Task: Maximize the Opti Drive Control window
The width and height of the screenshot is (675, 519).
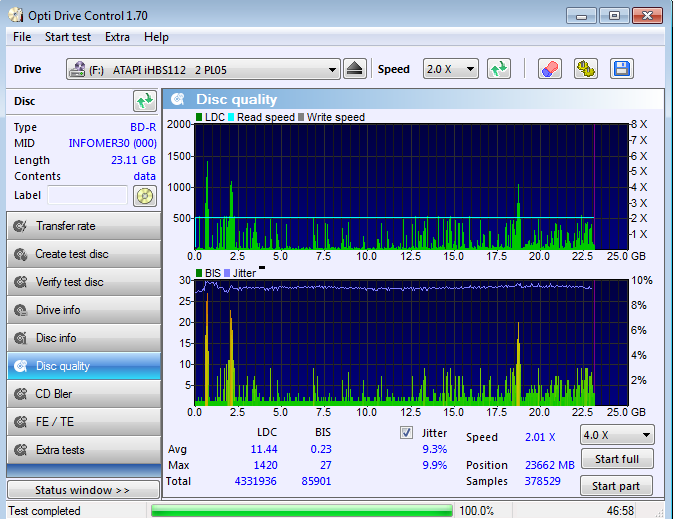Action: (x=614, y=16)
